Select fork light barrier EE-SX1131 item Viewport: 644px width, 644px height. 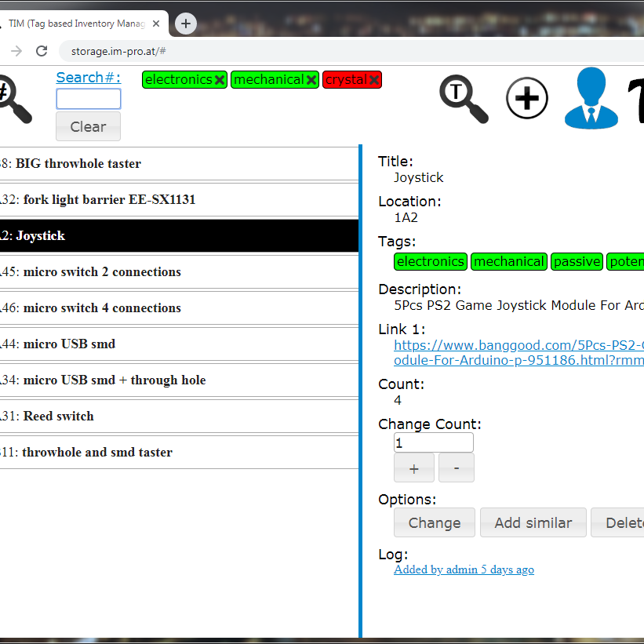click(179, 199)
